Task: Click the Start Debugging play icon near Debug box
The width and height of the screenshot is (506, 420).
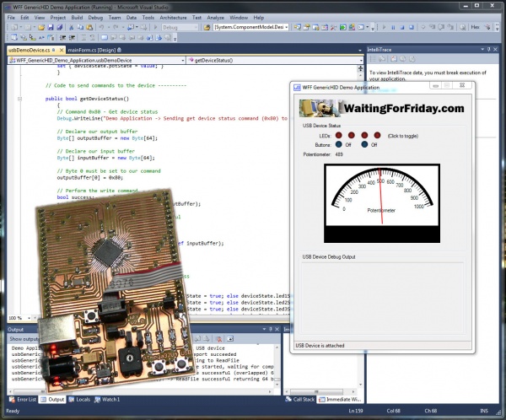Action: tap(155, 28)
